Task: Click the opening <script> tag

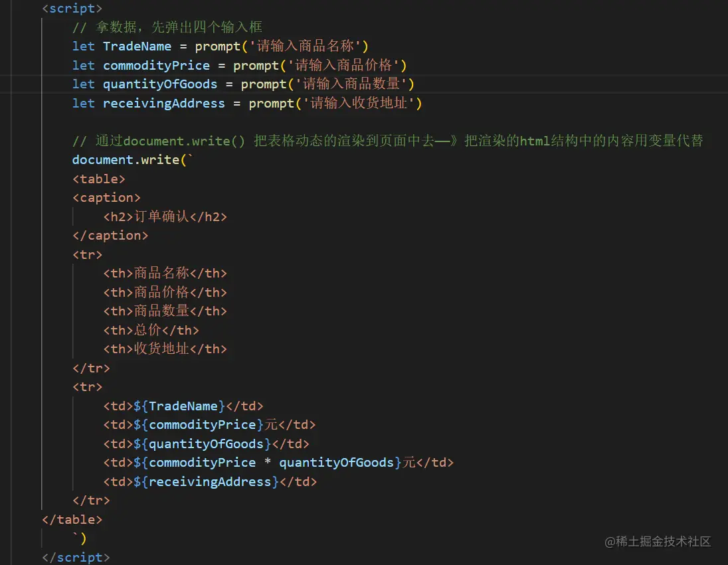Action: (x=72, y=9)
